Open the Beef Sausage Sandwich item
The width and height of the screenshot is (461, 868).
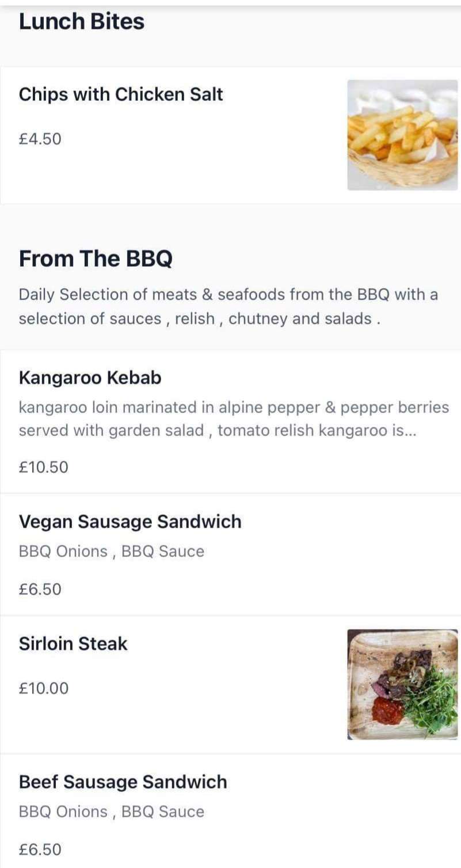coord(123,782)
